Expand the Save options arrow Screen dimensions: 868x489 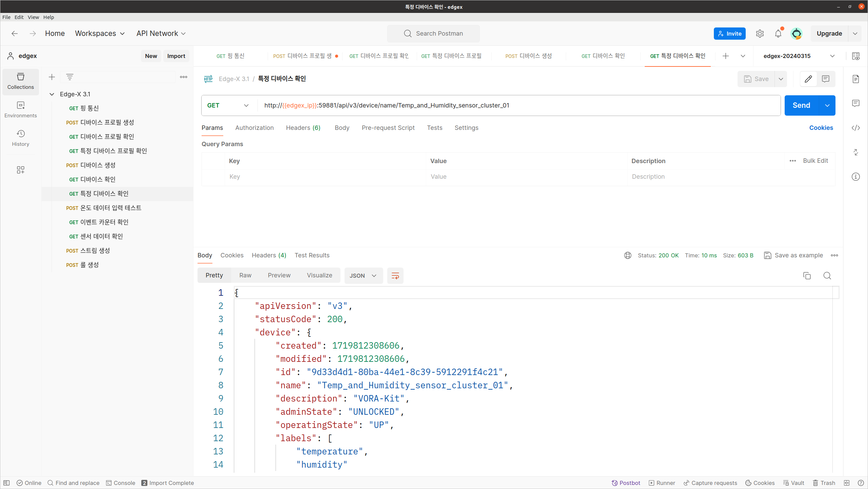[781, 79]
